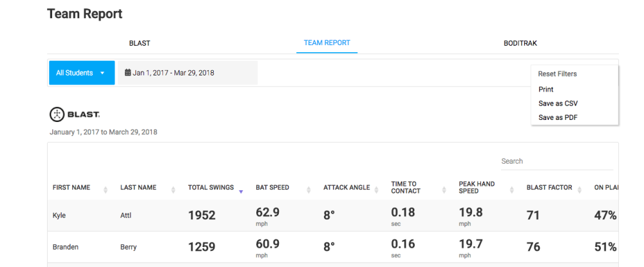Select the TEAM REPORT tab
The width and height of the screenshot is (644, 267).
tap(327, 43)
